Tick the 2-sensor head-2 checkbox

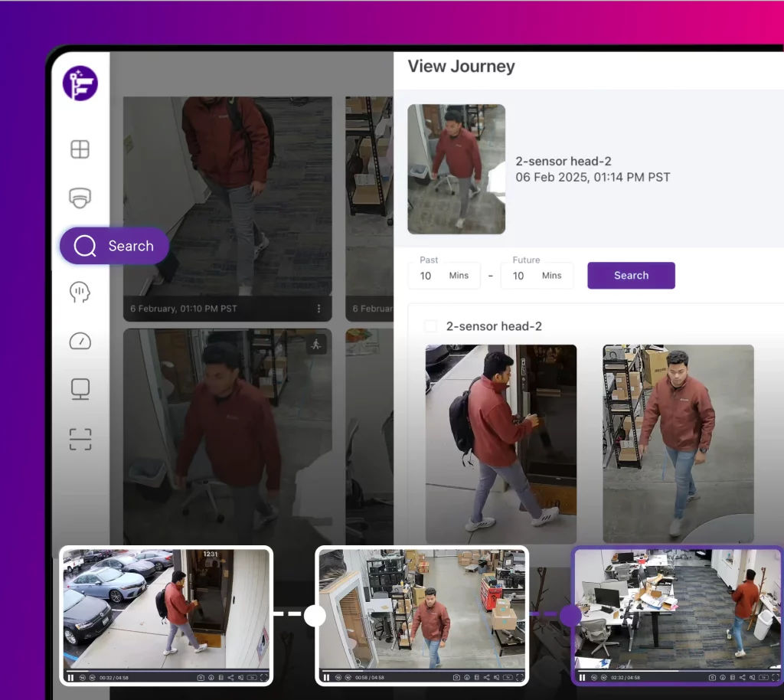click(x=431, y=326)
